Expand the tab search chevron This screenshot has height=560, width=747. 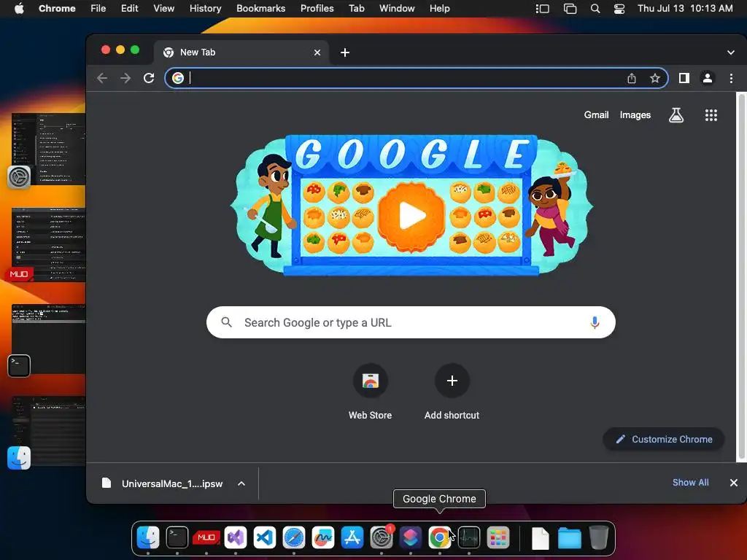730,52
